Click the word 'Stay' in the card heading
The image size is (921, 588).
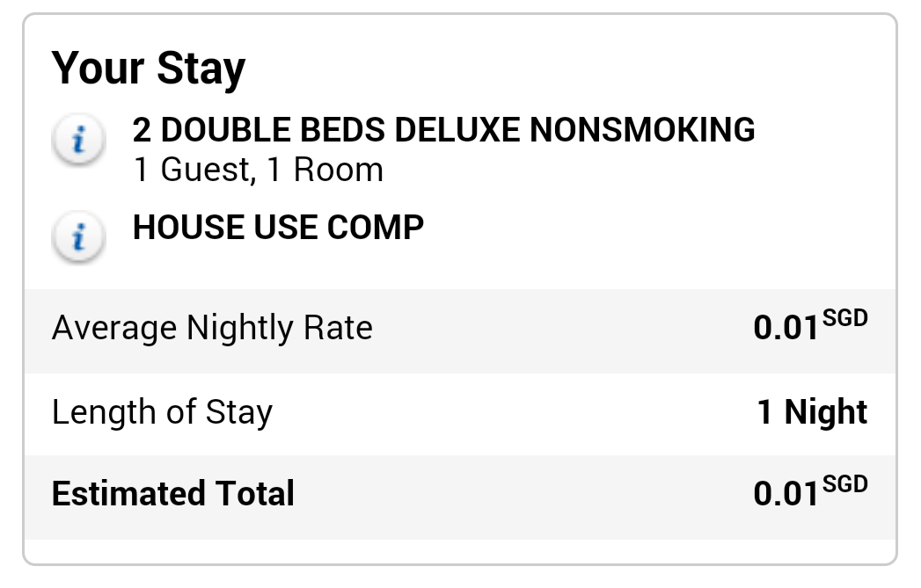(201, 68)
